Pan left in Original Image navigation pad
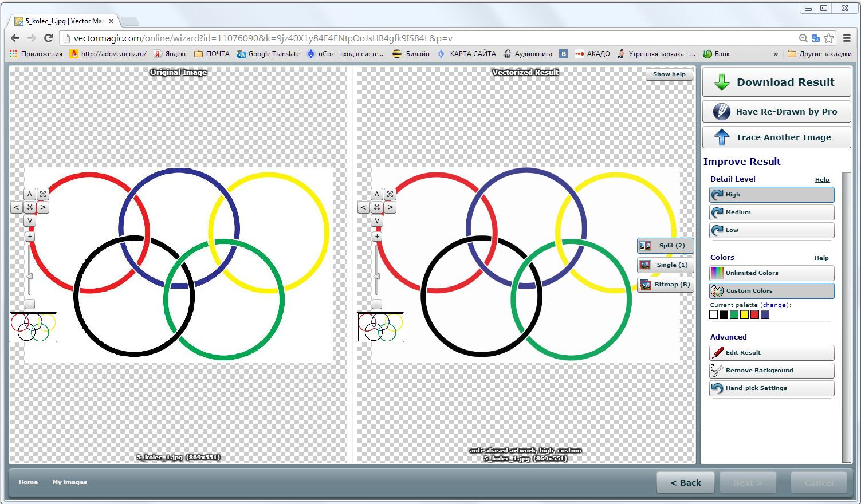This screenshot has height=504, width=861. point(17,207)
